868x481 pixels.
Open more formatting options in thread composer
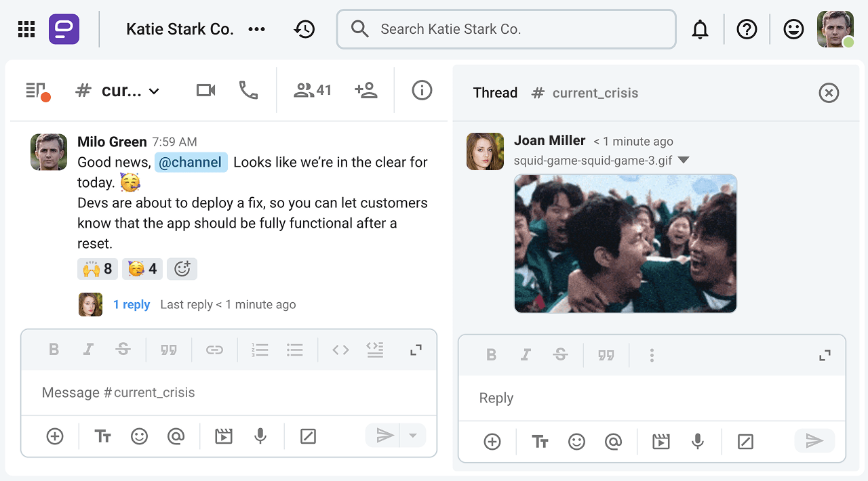point(652,355)
